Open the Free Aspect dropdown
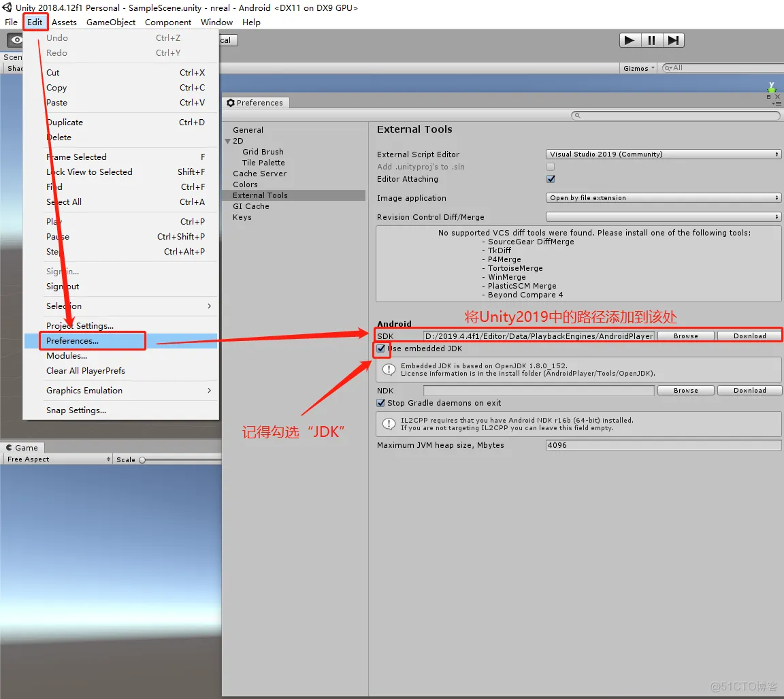This screenshot has width=784, height=699. [58, 459]
